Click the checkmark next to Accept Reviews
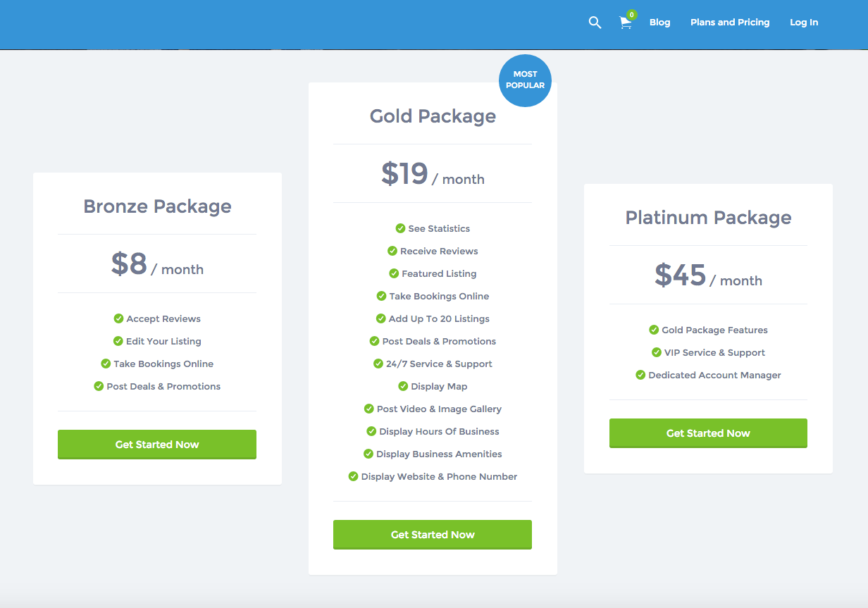 click(118, 318)
